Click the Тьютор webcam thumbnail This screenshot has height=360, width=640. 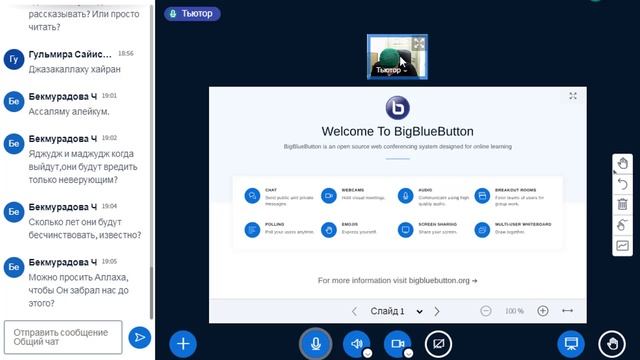[397, 57]
